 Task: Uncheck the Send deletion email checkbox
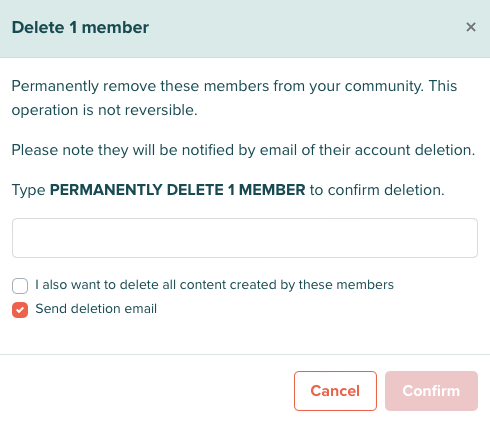point(20,310)
